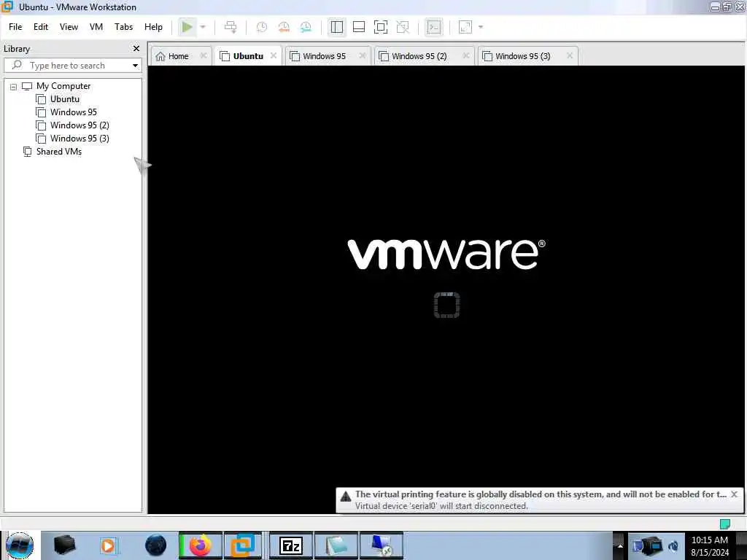This screenshot has width=747, height=560.
Task: Launch the media player taskbar icon
Action: pos(108,545)
